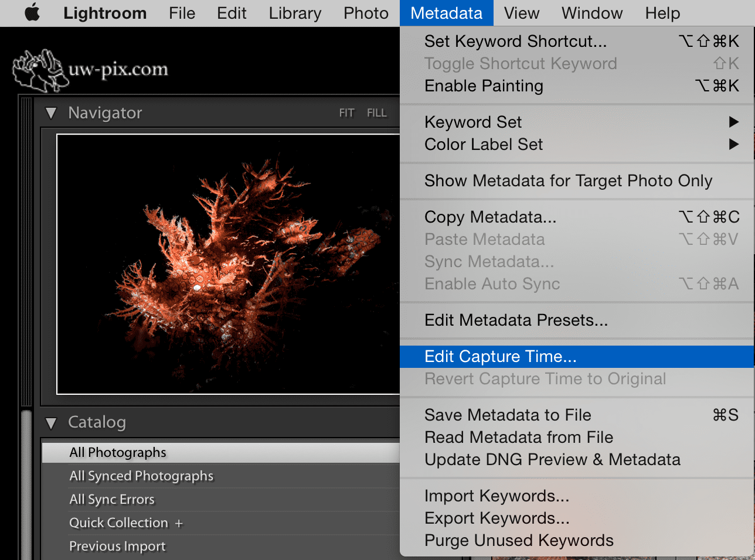The width and height of the screenshot is (755, 560).
Task: Set Navigator zoom to FIT
Action: 346,113
